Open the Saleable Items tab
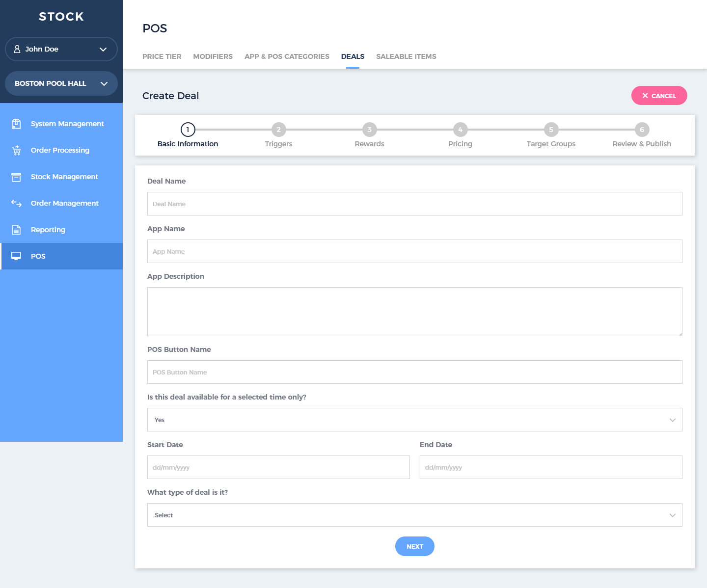The image size is (707, 588). (x=406, y=56)
